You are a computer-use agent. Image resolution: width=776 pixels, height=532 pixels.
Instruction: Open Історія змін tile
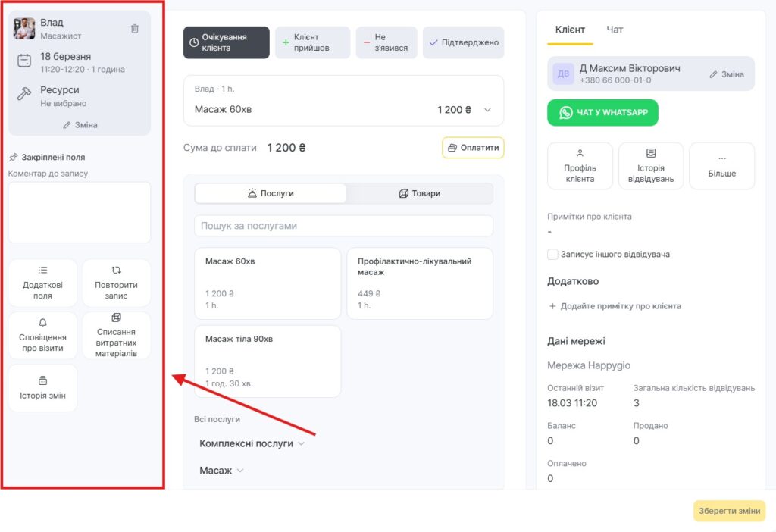point(42,387)
